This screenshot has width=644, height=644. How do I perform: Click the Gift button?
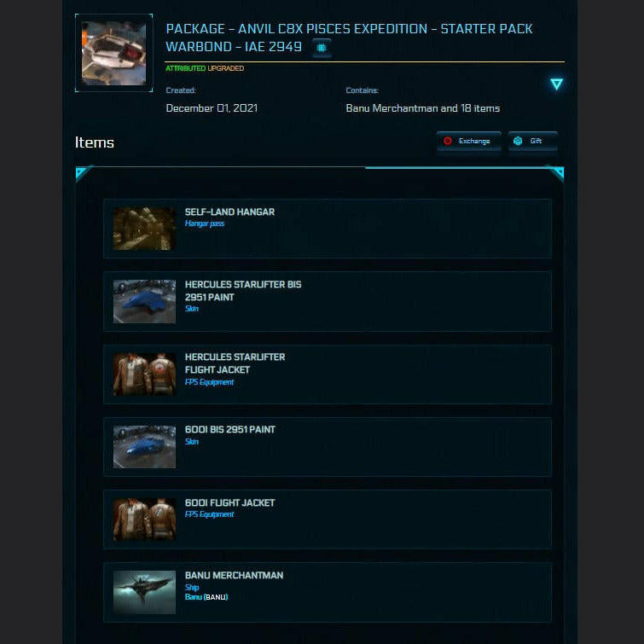[532, 141]
